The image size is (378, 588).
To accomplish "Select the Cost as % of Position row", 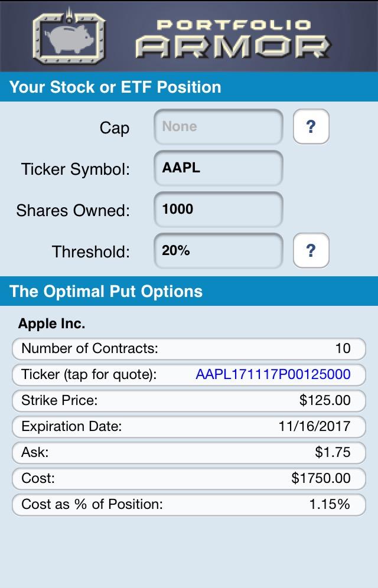I will point(189,504).
